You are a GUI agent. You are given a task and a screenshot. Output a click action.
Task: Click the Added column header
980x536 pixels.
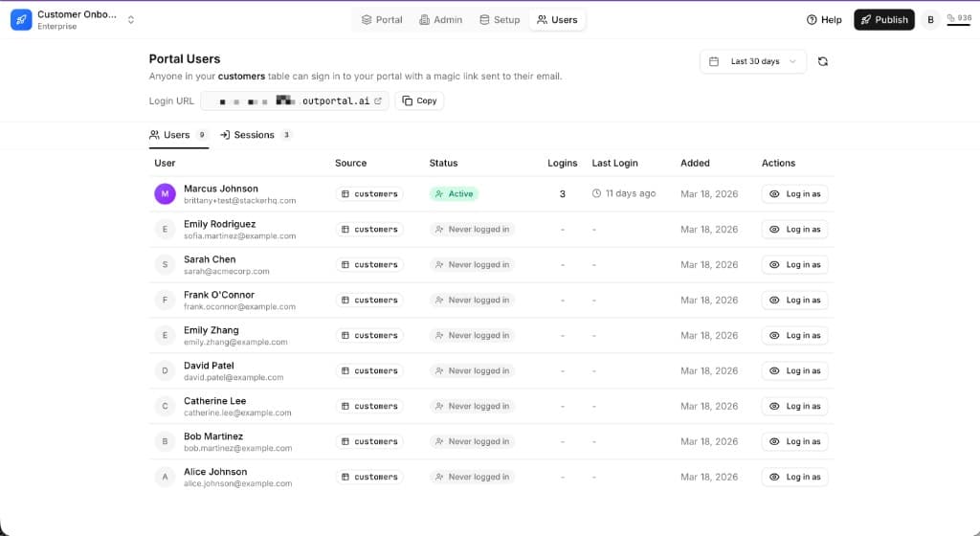click(x=695, y=163)
